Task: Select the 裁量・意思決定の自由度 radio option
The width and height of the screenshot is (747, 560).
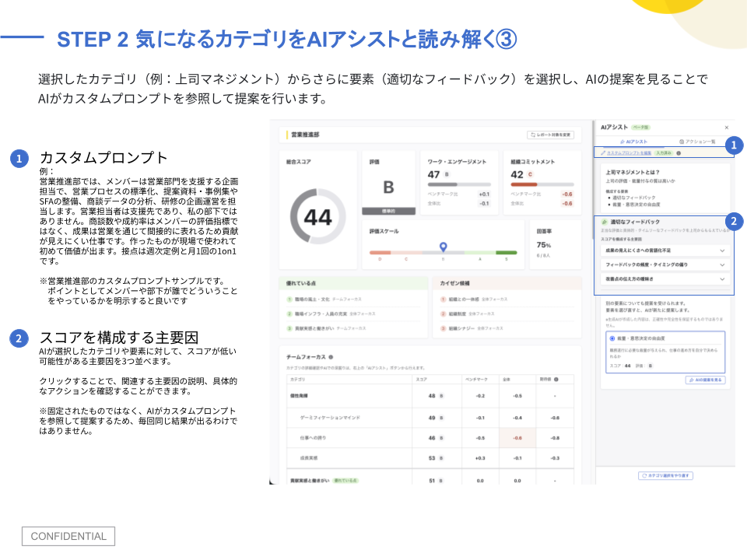Action: pyautogui.click(x=612, y=338)
